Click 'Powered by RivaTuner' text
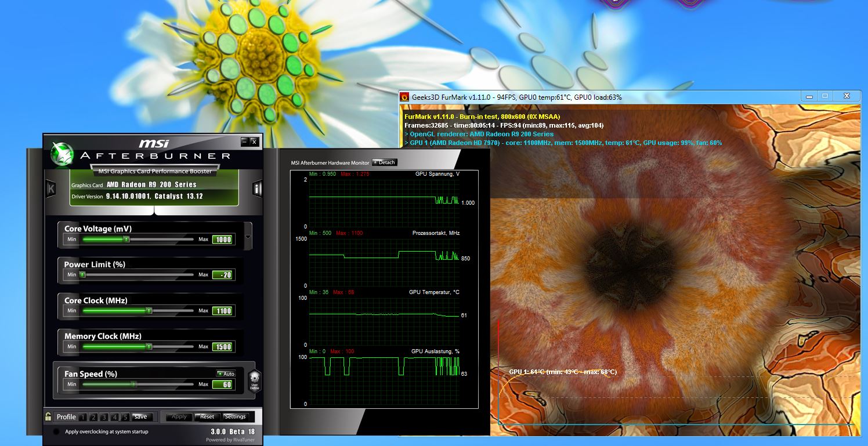Screen dimensions: 868x446 point(230,440)
